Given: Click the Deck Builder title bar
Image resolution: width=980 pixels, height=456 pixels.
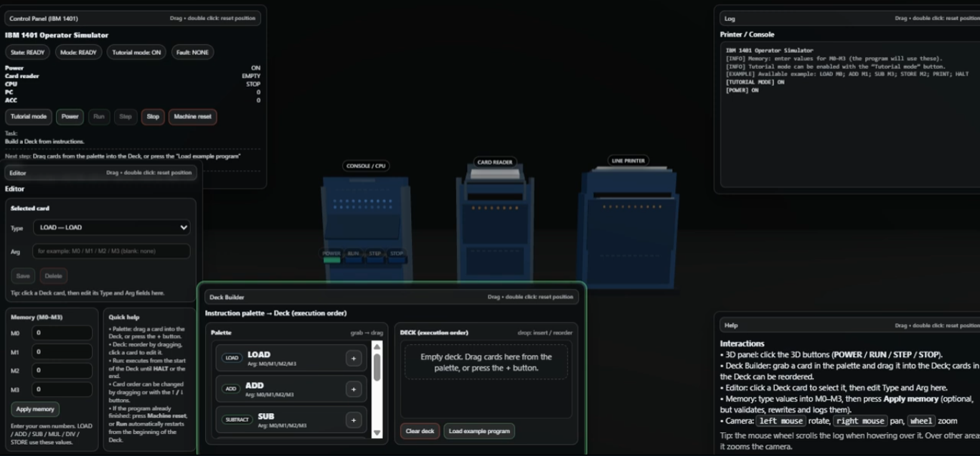Looking at the screenshot, I should tap(392, 297).
